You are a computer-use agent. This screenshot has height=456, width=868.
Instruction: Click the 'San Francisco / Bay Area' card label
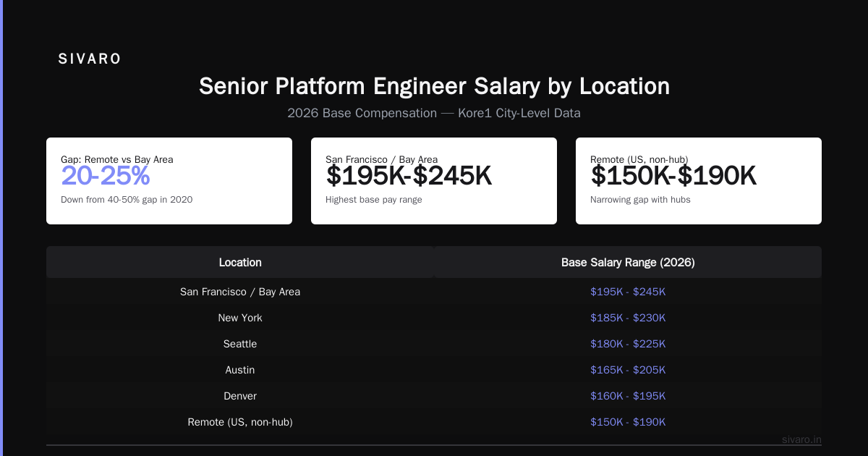[x=381, y=159]
